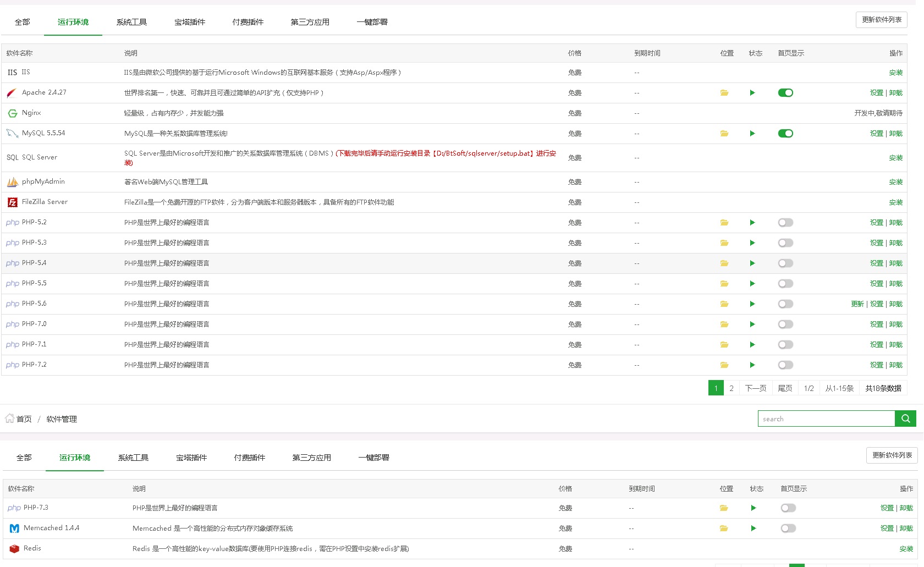Click Memcached status play icon

click(754, 529)
